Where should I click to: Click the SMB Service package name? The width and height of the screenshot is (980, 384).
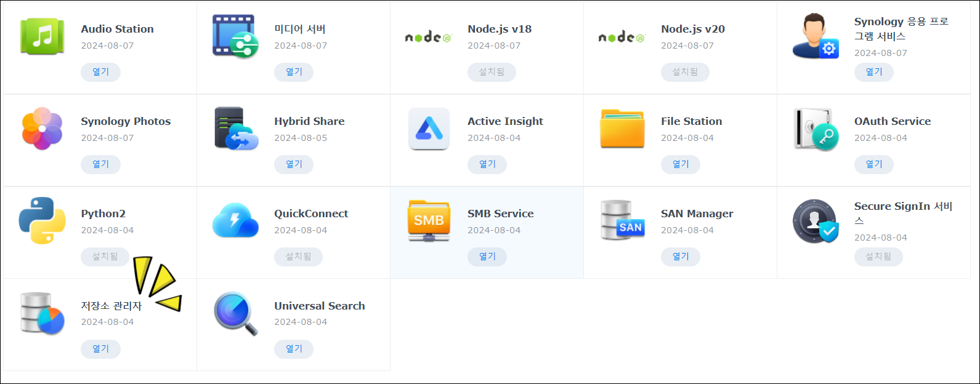501,214
